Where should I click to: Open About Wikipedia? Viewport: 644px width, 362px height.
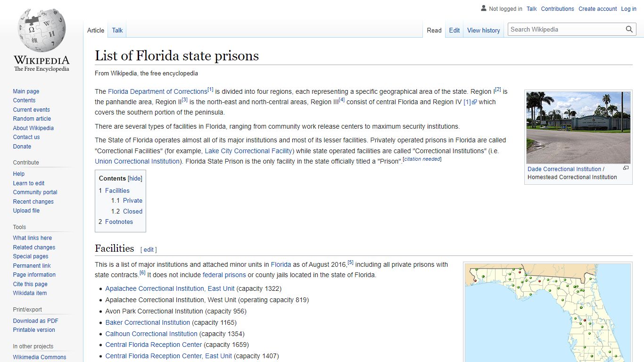point(33,128)
